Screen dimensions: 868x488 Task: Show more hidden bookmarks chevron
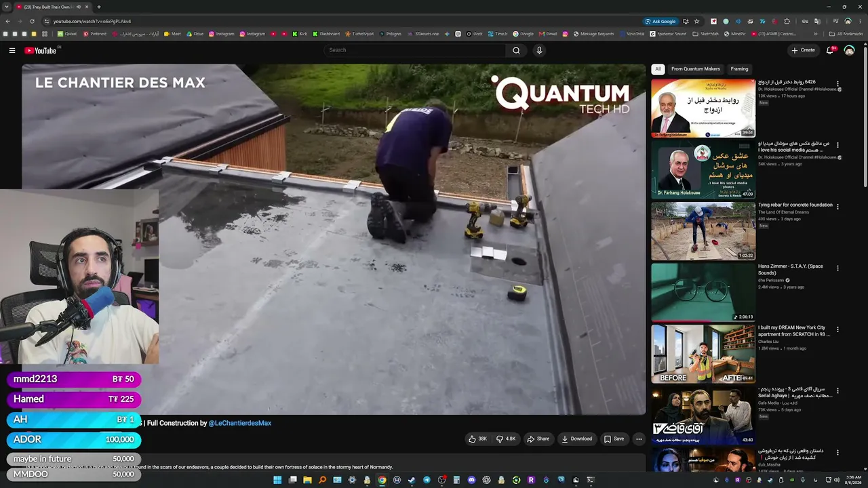tap(816, 34)
